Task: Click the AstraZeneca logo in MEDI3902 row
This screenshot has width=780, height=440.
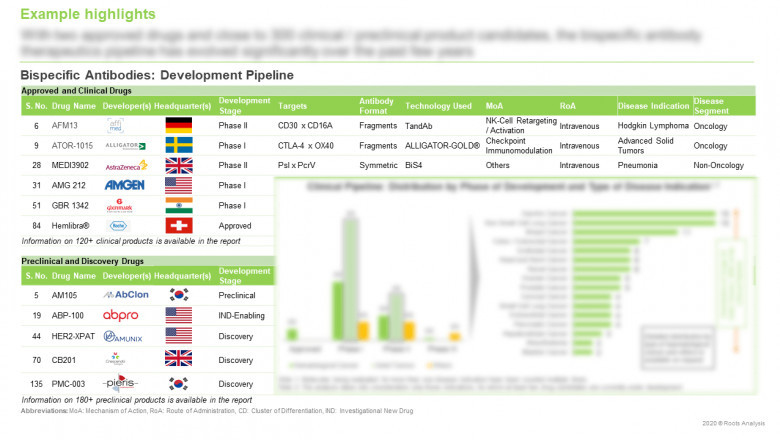Action: (126, 166)
